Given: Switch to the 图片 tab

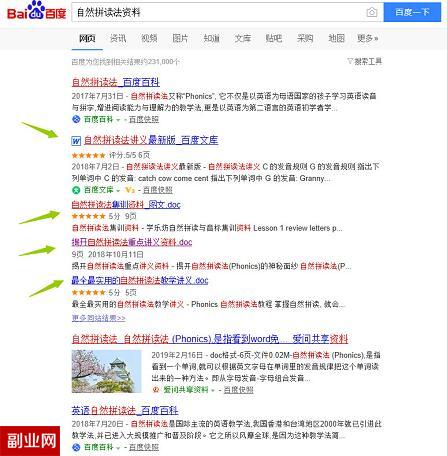Looking at the screenshot, I should [180, 38].
